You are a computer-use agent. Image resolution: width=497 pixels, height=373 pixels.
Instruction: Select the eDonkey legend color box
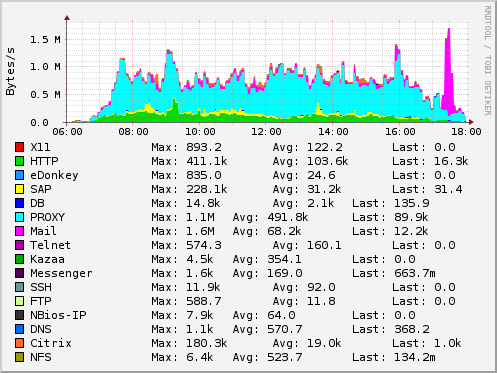19,175
